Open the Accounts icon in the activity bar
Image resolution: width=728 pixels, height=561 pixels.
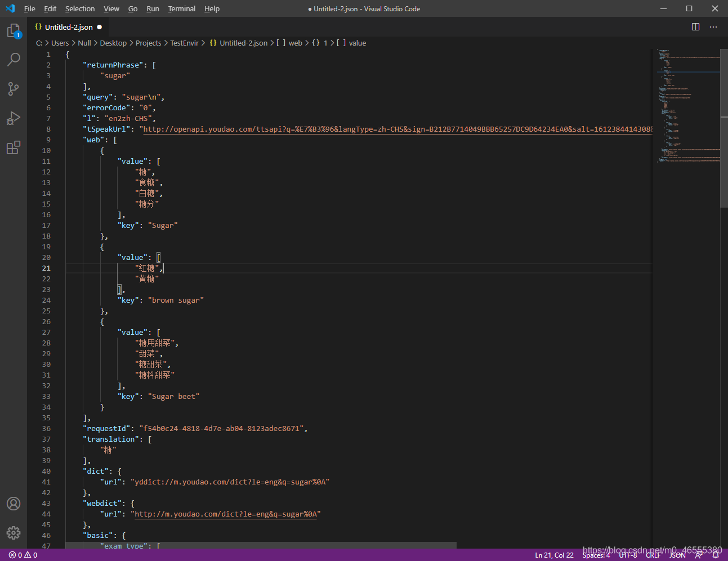(14, 504)
